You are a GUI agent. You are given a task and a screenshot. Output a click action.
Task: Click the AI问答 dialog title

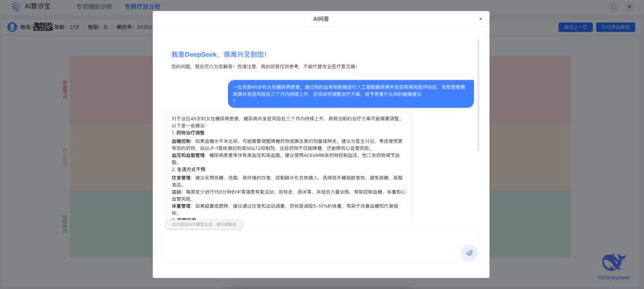(321, 19)
